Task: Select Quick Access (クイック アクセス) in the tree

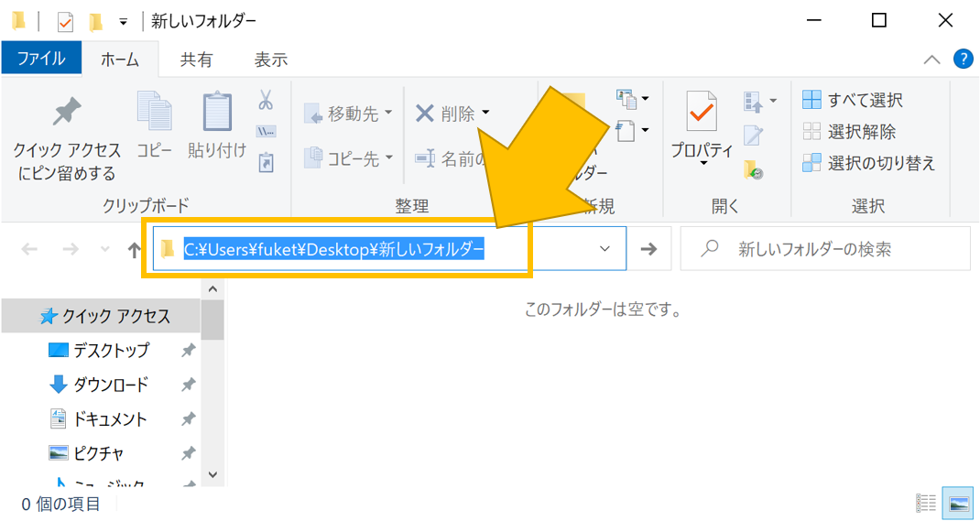Action: tap(102, 317)
